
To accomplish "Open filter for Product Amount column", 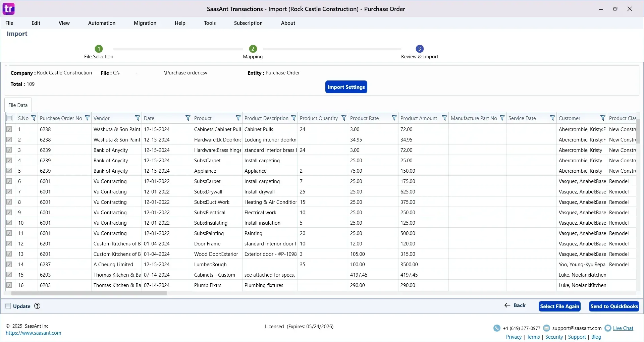I will point(444,118).
